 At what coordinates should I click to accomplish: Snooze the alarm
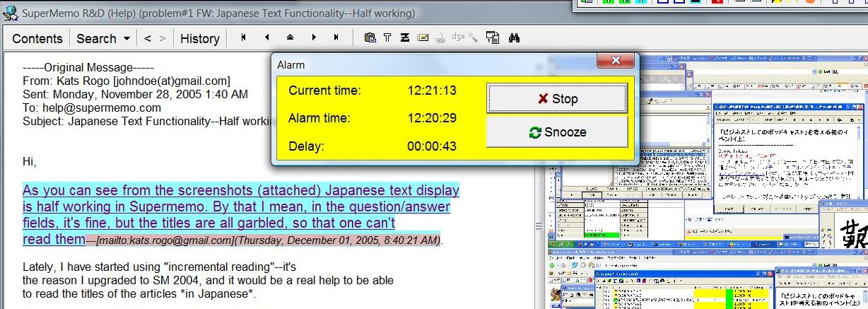(x=557, y=132)
